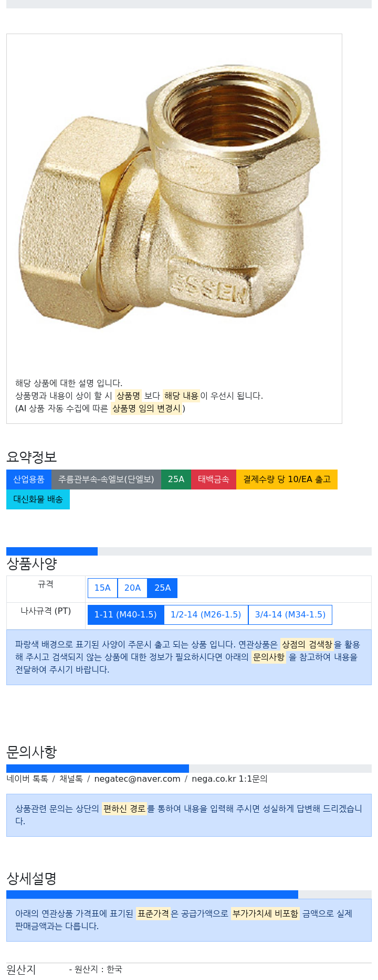Select the 25A size option
The width and height of the screenshot is (378, 980).
pyautogui.click(x=163, y=588)
